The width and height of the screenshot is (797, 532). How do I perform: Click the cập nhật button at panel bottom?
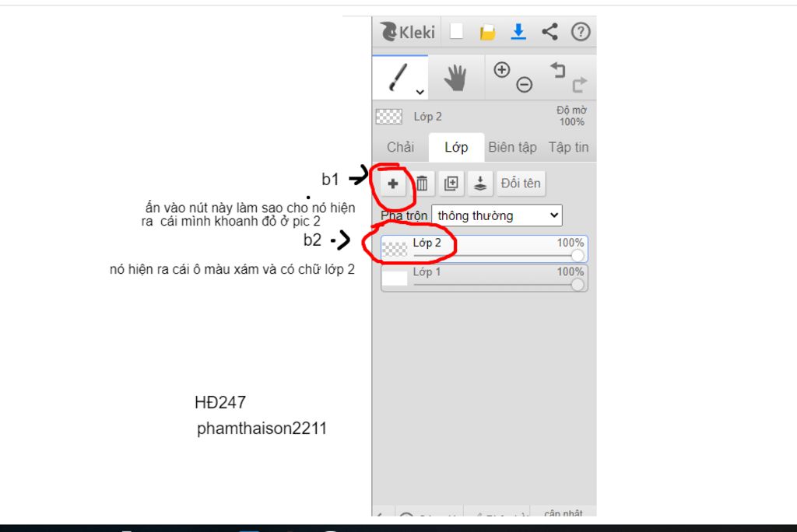564,513
